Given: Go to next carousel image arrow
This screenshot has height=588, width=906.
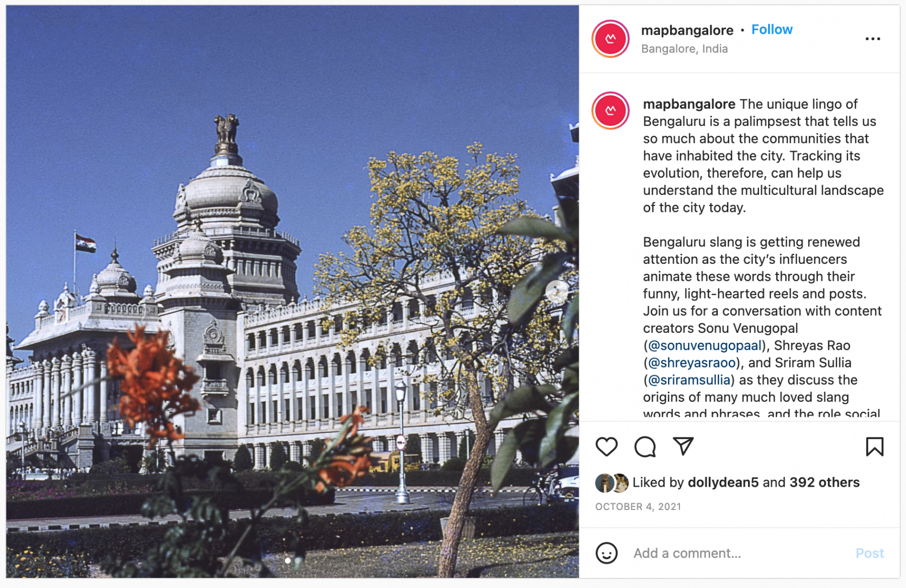Looking at the screenshot, I should [x=557, y=291].
